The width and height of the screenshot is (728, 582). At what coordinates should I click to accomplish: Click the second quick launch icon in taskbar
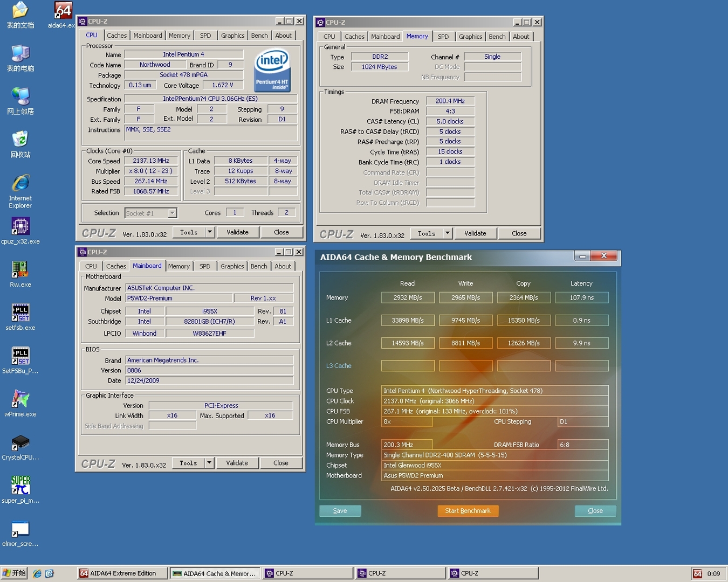tap(50, 573)
